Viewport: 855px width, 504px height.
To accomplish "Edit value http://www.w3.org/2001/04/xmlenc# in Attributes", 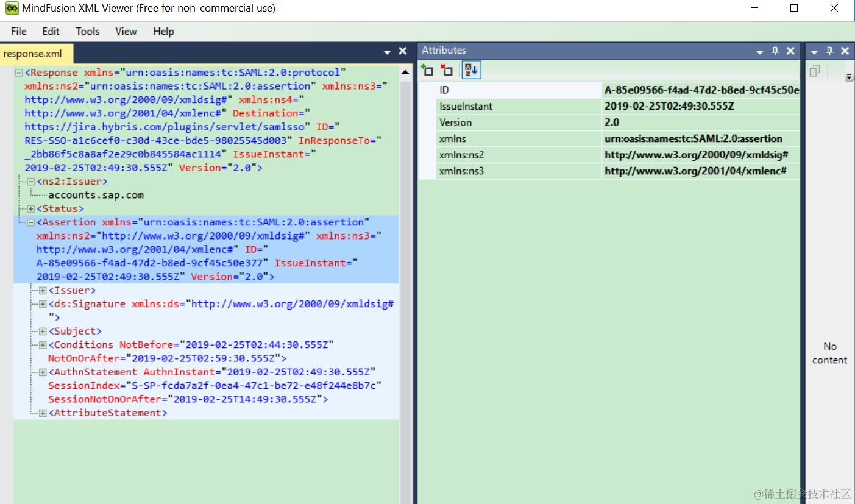I will [x=701, y=171].
